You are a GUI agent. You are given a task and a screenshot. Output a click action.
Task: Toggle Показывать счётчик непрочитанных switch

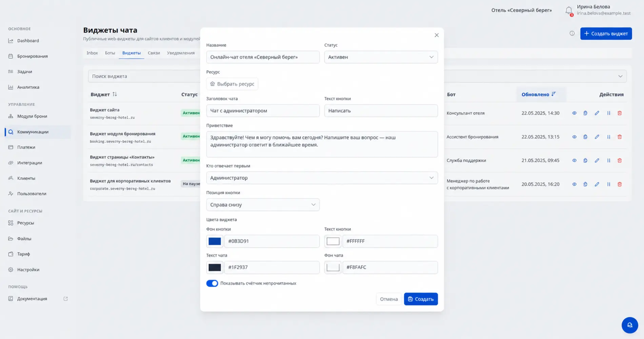tap(212, 283)
